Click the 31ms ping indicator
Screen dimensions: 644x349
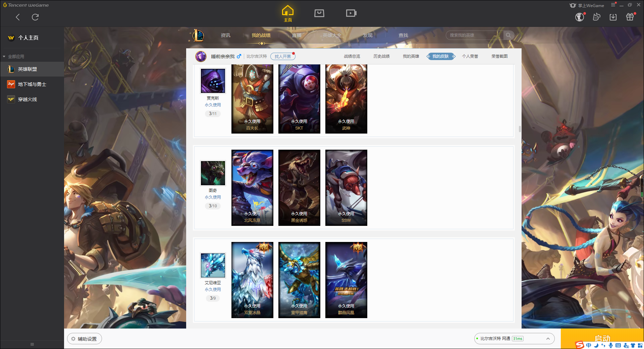pyautogui.click(x=518, y=339)
